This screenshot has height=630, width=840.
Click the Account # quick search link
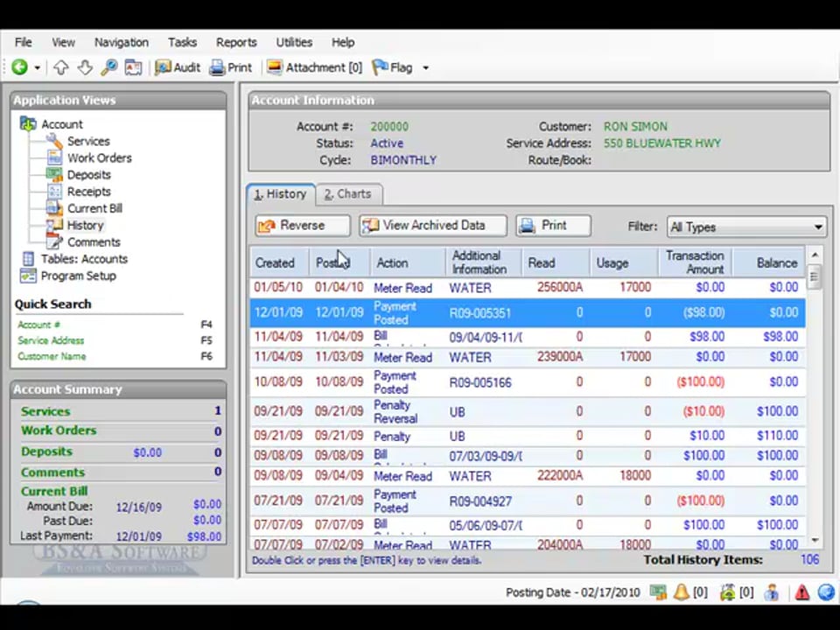[39, 325]
